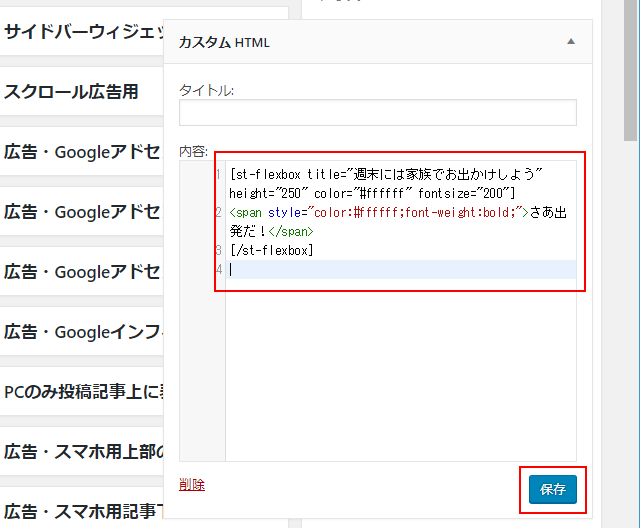This screenshot has width=640, height=528.
Task: Open the 広告・スマホ用記事下 widget area
Action: coord(83,511)
